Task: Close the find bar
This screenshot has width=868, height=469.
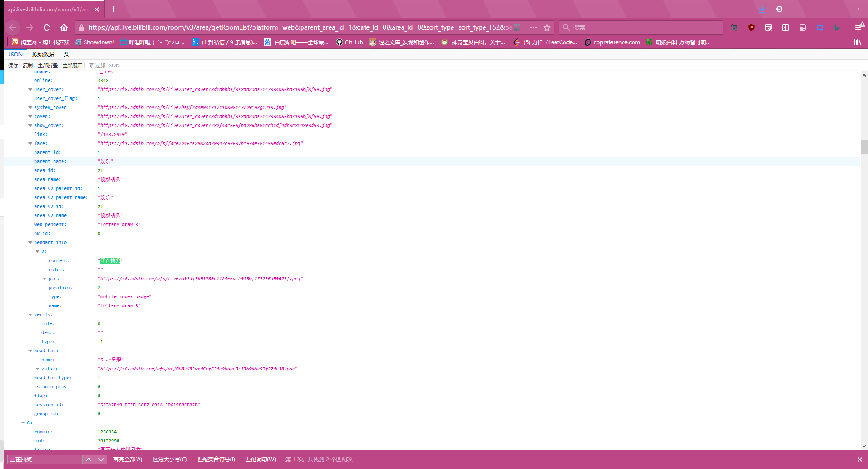Action: 860,460
